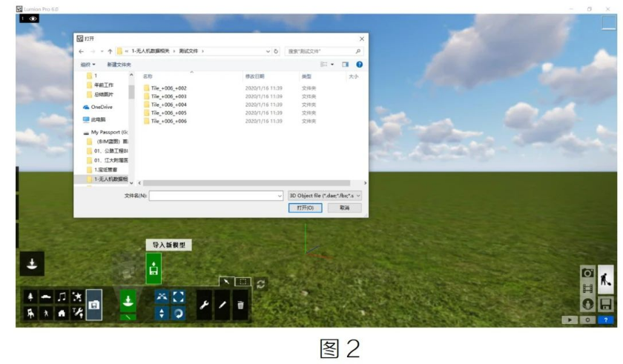Click the small play button at bottom-right
The image size is (623, 364).
point(570,320)
